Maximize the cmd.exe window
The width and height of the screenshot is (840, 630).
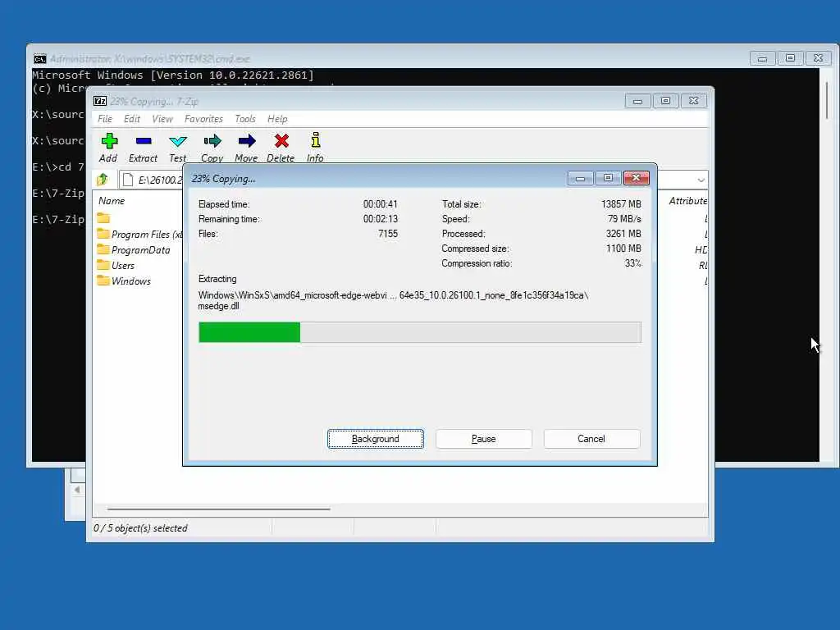[x=790, y=58]
